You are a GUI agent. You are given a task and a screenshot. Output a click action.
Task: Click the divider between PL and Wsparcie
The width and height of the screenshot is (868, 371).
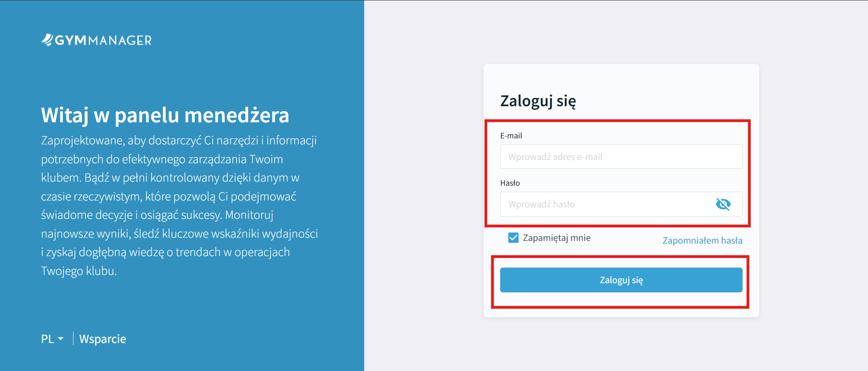tap(73, 339)
